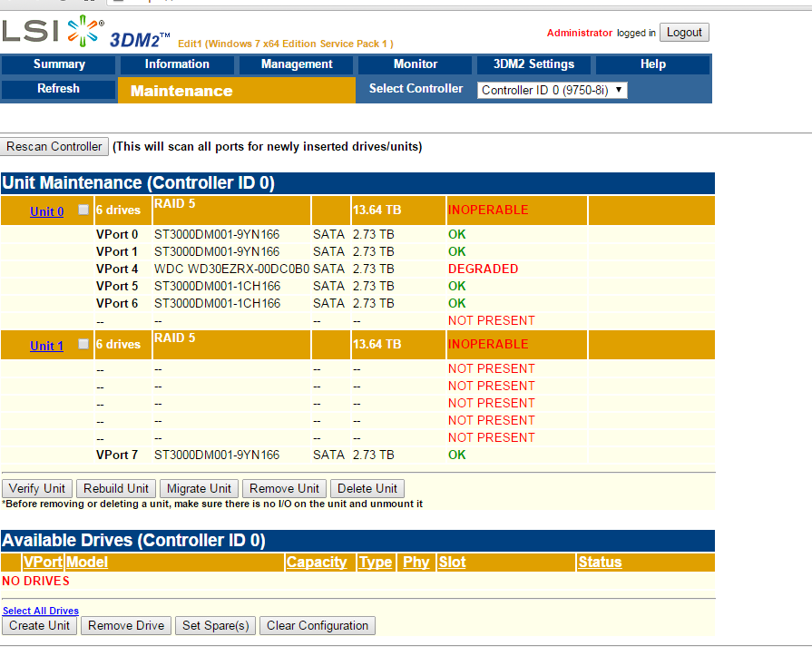Click the LSI 3DM2 logo
This screenshot has height=656, width=812.
86,33
